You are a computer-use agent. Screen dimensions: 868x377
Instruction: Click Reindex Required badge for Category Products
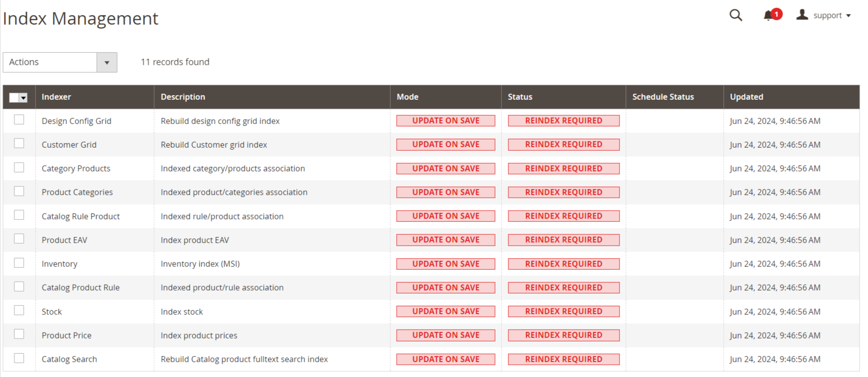[563, 168]
